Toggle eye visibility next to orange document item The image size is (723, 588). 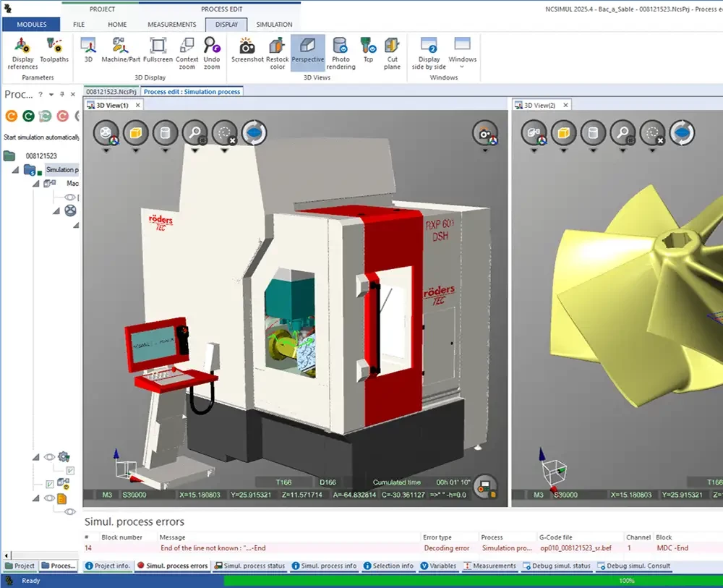(49, 498)
